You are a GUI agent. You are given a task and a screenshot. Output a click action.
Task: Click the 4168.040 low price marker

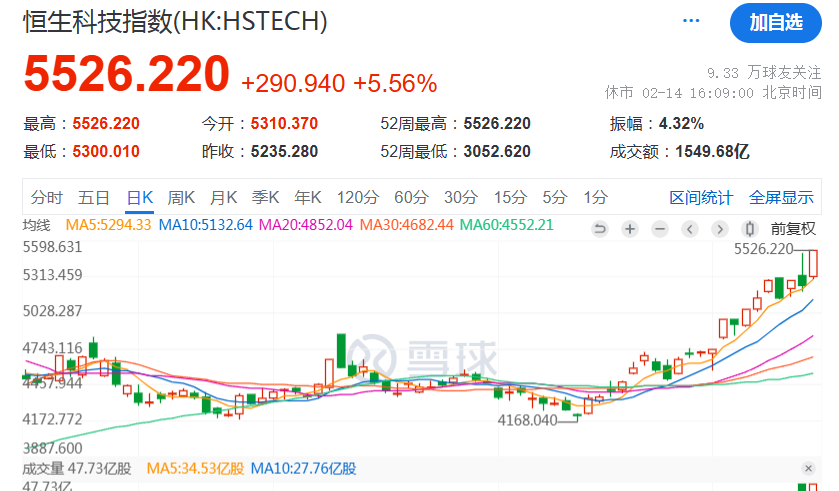[528, 420]
